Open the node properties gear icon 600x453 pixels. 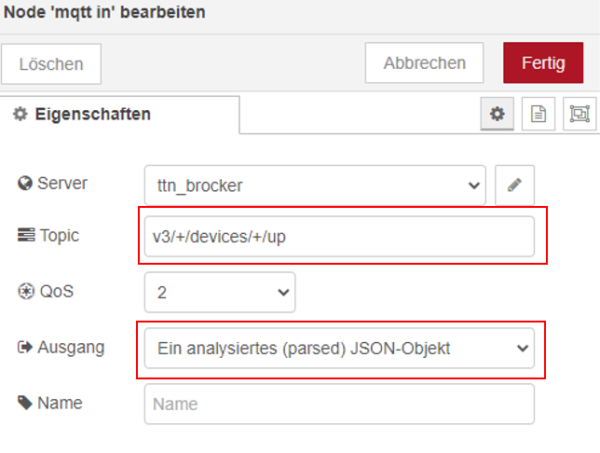coord(496,114)
